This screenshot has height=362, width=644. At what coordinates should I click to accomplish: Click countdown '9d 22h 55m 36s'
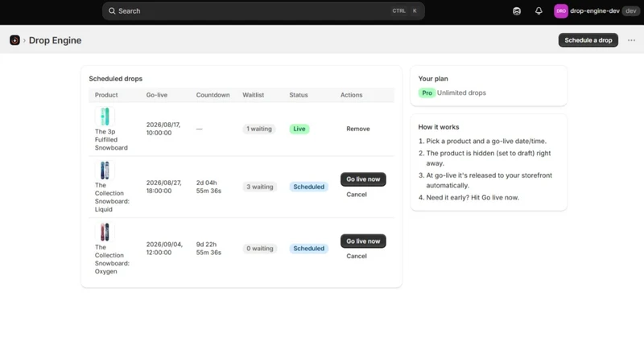208,249
